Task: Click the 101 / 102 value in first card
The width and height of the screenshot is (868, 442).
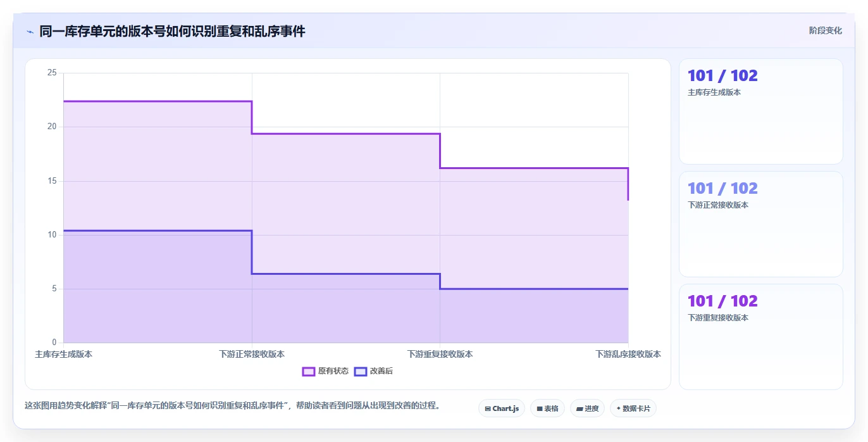Action: (x=722, y=75)
